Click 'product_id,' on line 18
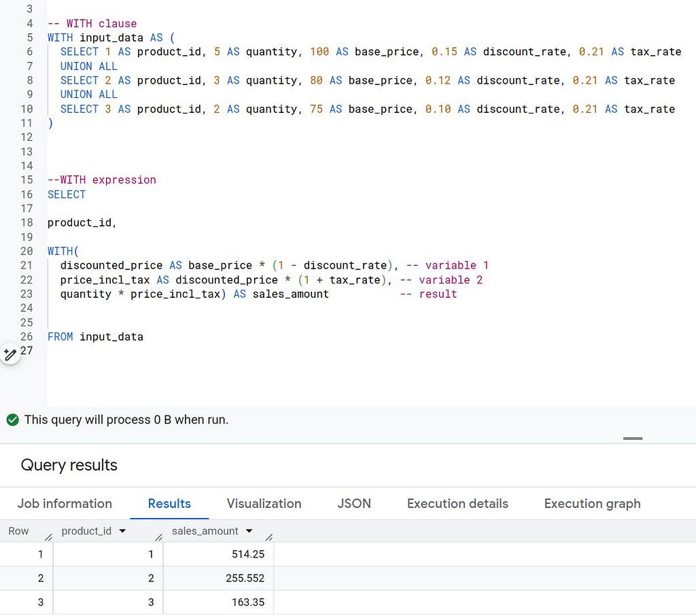 point(82,222)
